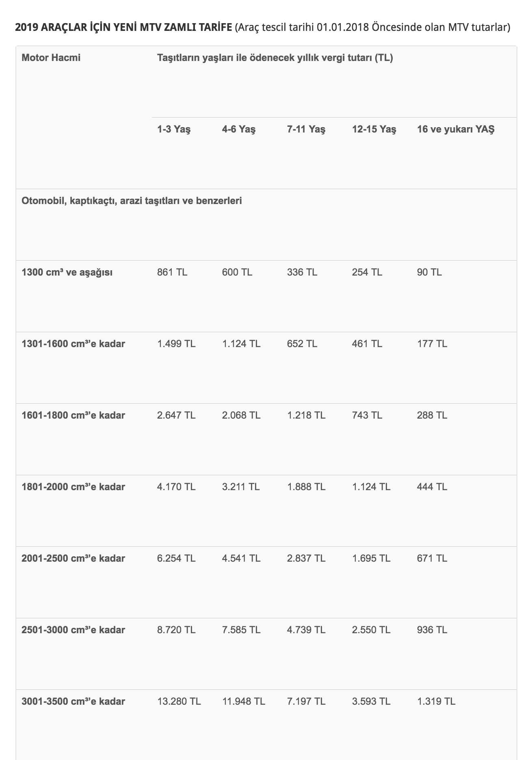Viewport: 532px width, 760px height.
Task: Click the 1.888 TL value
Action: click(306, 487)
